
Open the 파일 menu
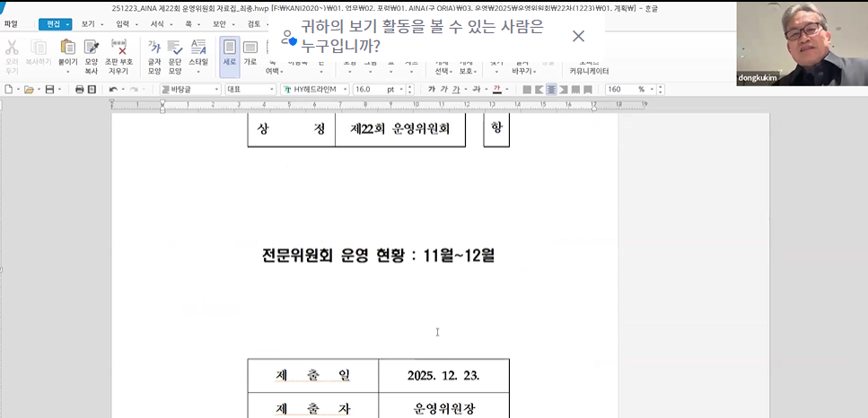[x=11, y=24]
